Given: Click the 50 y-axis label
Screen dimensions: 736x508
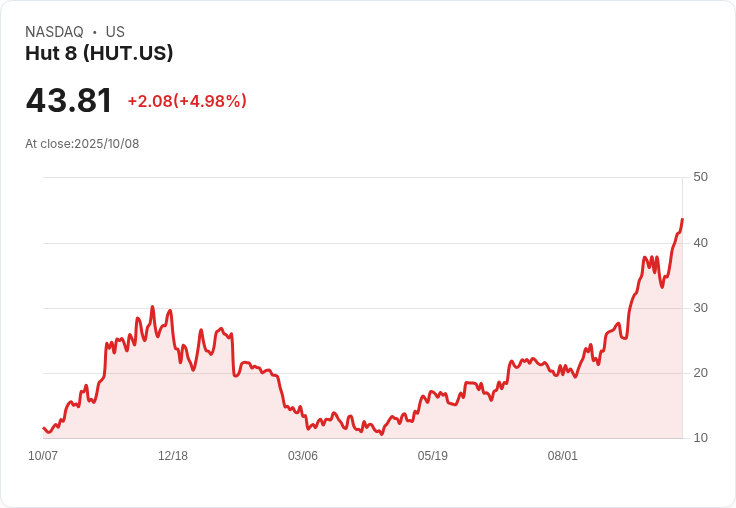Looking at the screenshot, I should 700,177.
